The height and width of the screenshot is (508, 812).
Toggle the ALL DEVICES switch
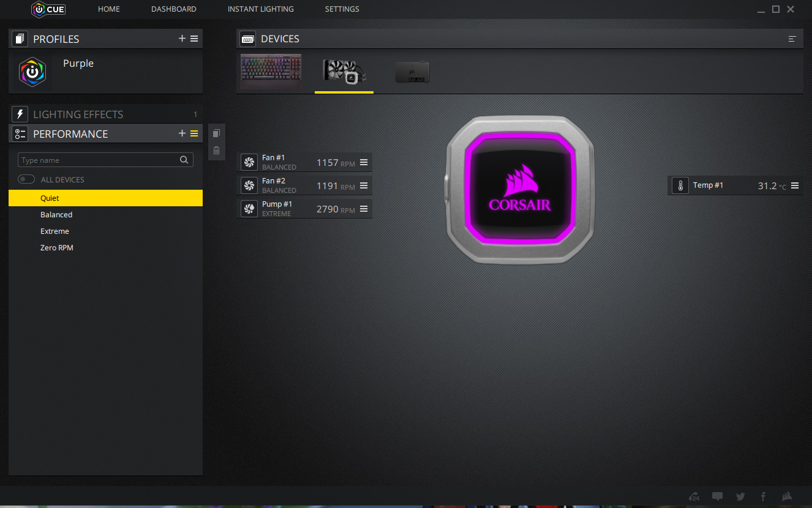[x=26, y=179]
